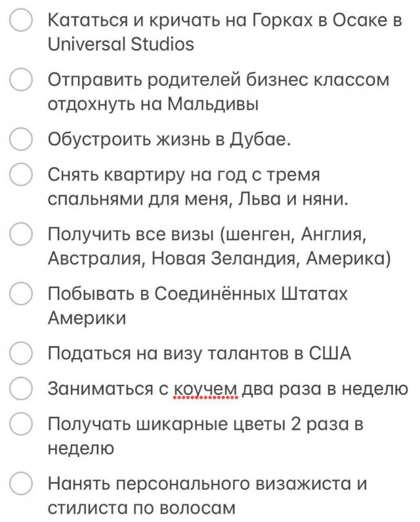Click the 'стилиста по волосам' text line
The image size is (420, 522).
(140, 508)
